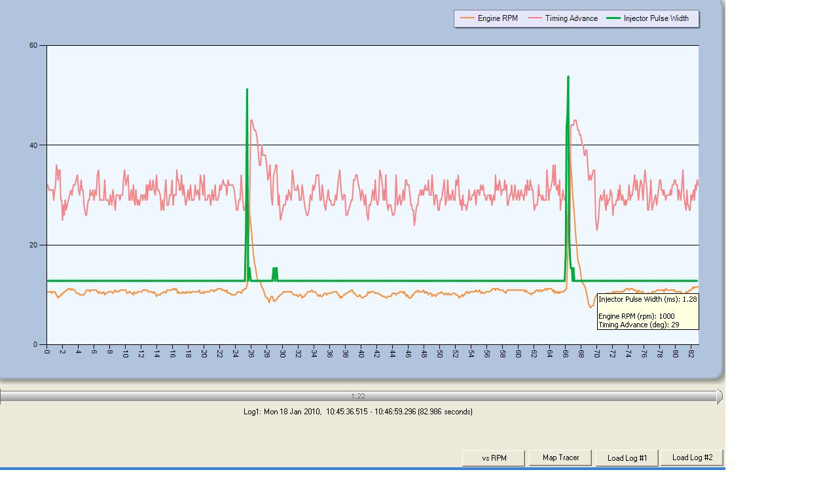838x504 pixels.
Task: Click the 20 label on the vertical axis
Action: [x=33, y=245]
